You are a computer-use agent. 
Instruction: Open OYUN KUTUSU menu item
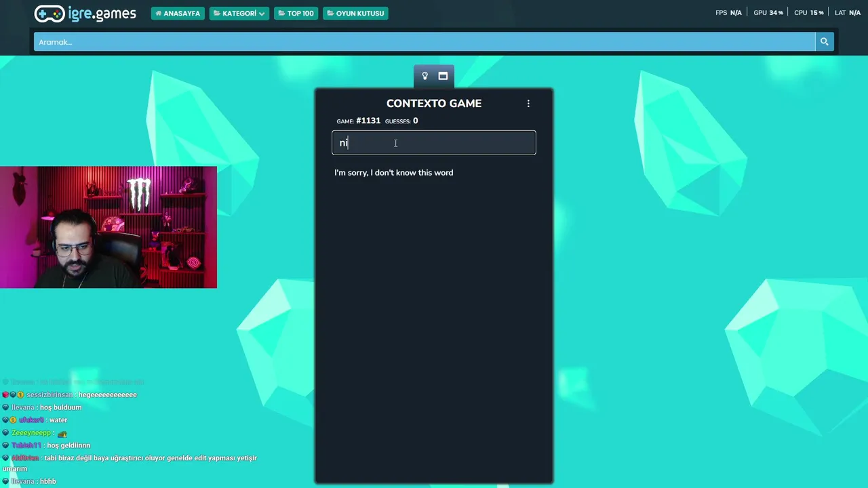coord(355,13)
